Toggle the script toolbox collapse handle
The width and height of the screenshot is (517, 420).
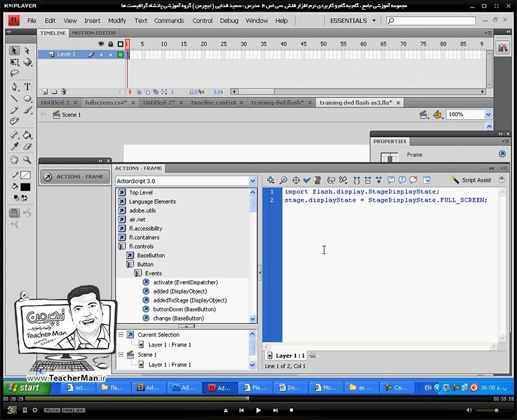click(x=260, y=273)
